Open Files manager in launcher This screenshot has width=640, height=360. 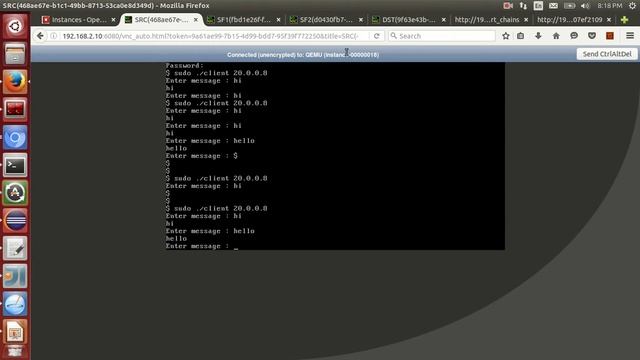[15, 54]
